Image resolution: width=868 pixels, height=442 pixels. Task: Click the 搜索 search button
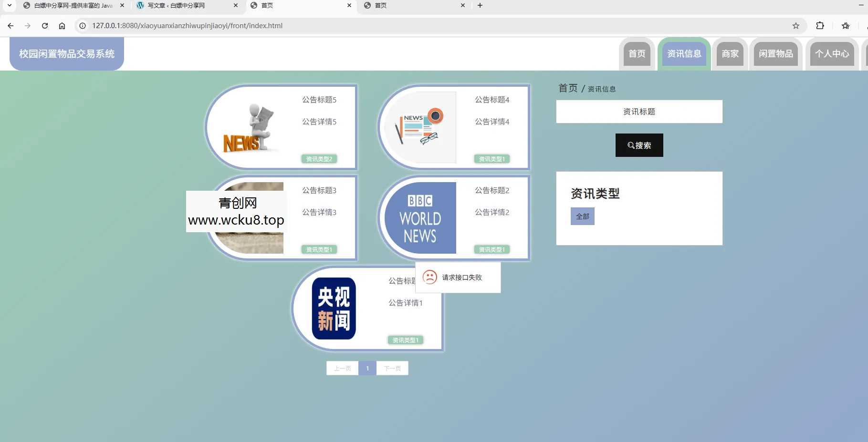tap(638, 145)
